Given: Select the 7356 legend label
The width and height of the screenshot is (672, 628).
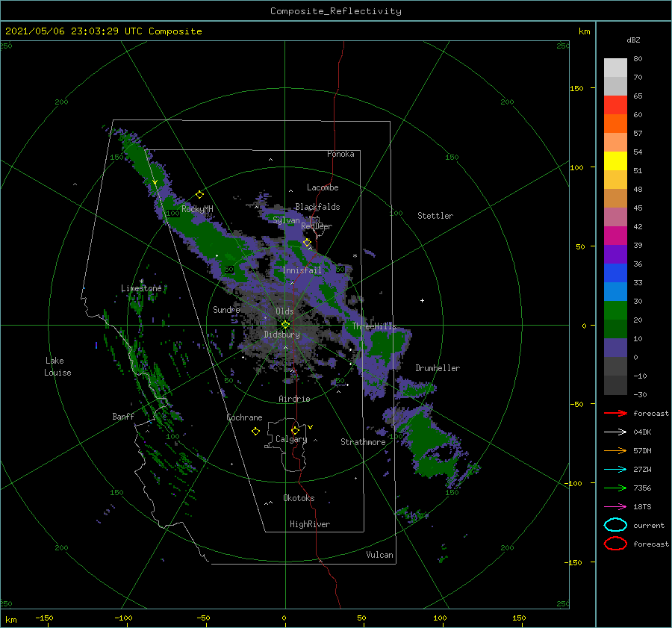Looking at the screenshot, I should point(642,488).
